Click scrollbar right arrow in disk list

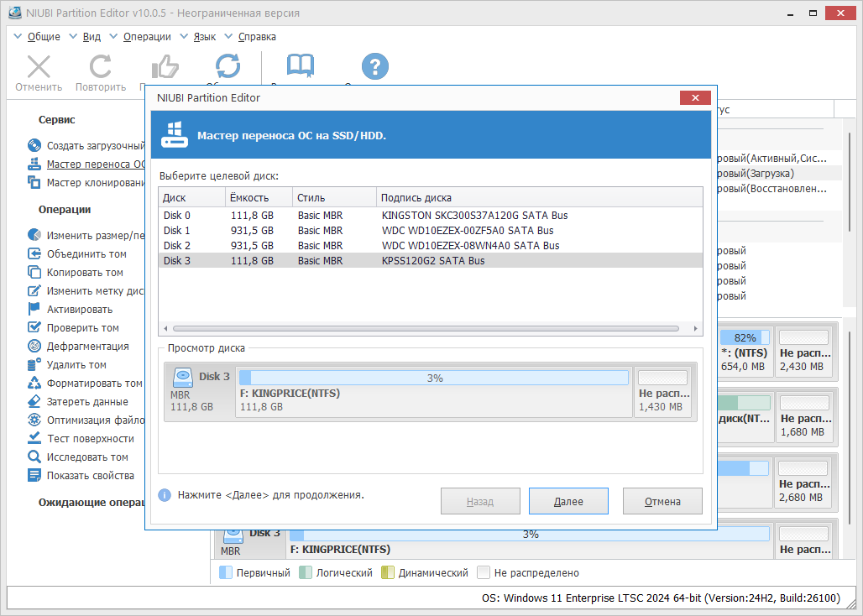(x=696, y=329)
